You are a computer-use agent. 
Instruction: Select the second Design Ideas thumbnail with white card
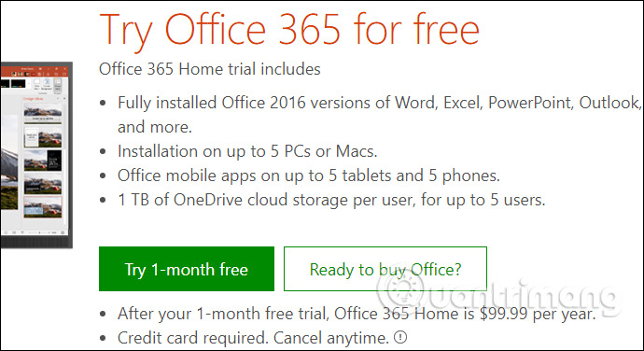pyautogui.click(x=43, y=137)
